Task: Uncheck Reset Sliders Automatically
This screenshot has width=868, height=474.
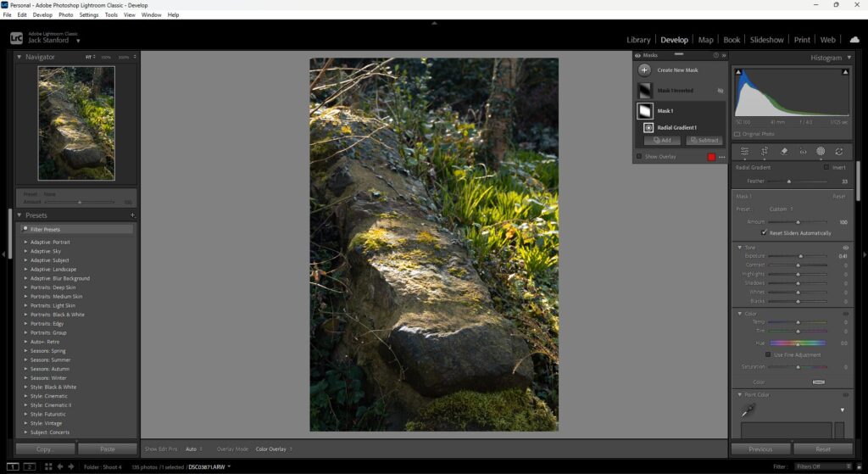Action: pos(764,232)
